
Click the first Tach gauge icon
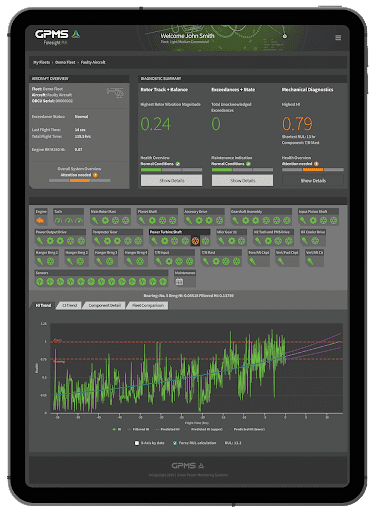58,221
